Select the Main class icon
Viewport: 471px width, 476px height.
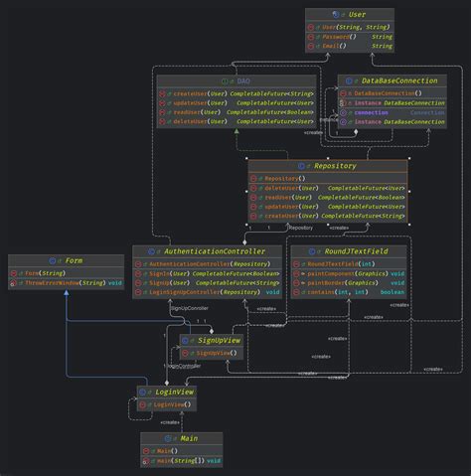pyautogui.click(x=168, y=438)
